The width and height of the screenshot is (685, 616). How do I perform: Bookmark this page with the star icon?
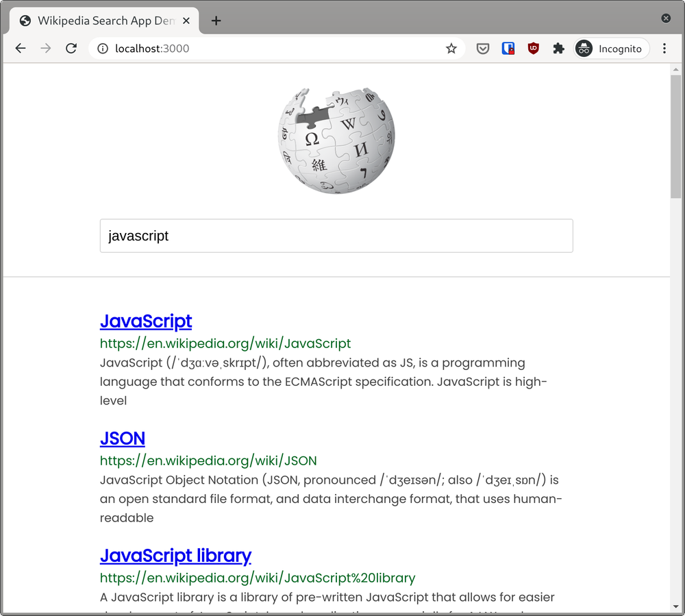coord(451,49)
